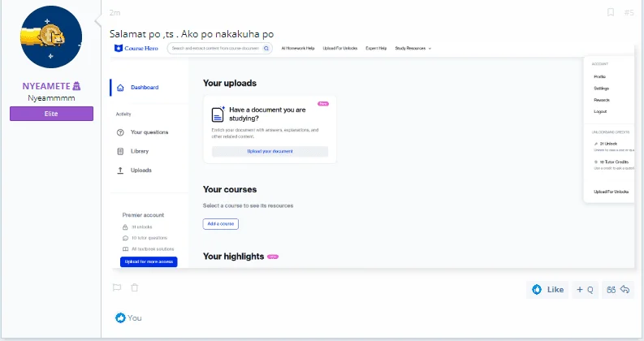Open Your questions in sidebar

coord(149,132)
